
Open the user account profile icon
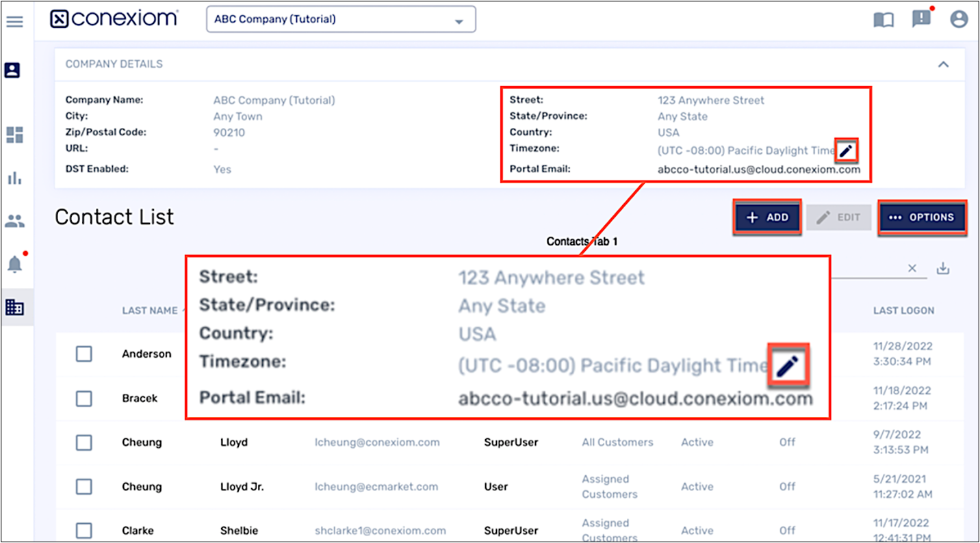(x=959, y=19)
